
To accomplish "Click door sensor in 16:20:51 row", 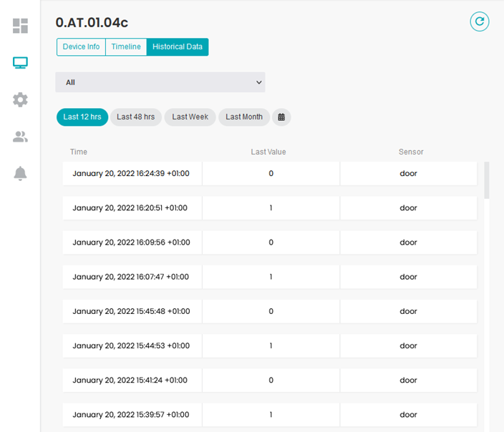I will [409, 208].
